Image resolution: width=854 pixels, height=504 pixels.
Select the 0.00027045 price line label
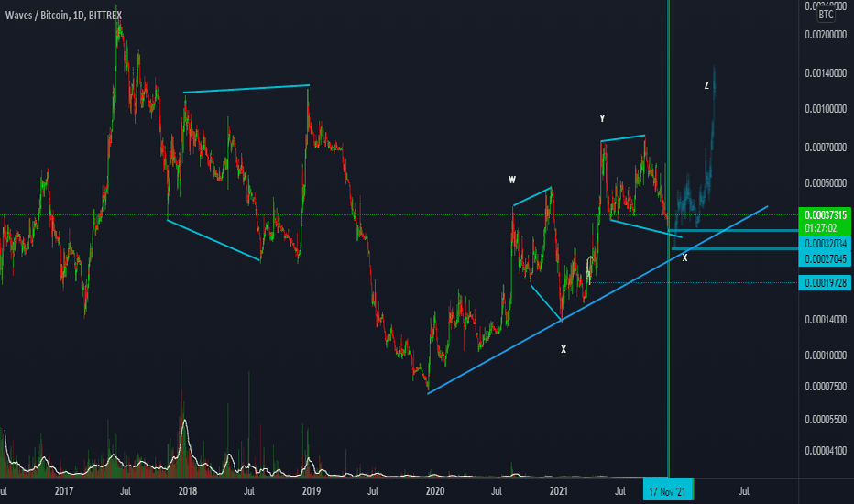[825, 258]
